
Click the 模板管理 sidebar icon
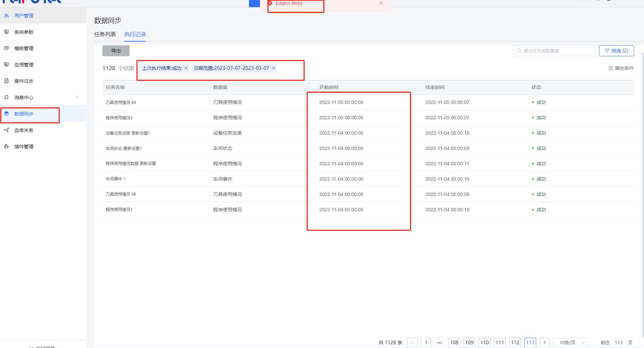pyautogui.click(x=6, y=48)
